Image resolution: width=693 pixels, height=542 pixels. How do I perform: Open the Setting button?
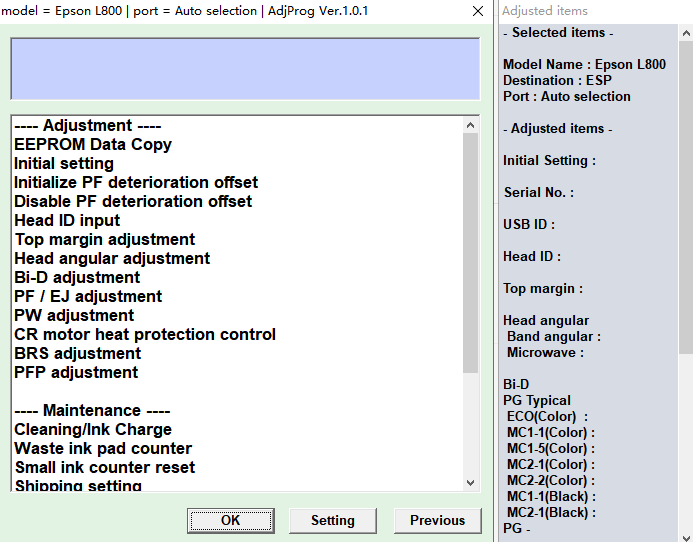click(x=333, y=520)
